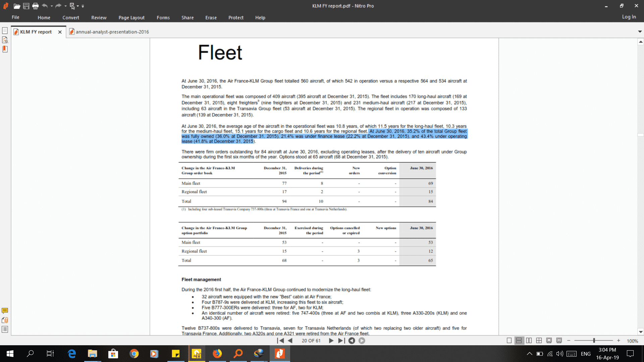Open the Pages pane in left sidebar

[5, 31]
